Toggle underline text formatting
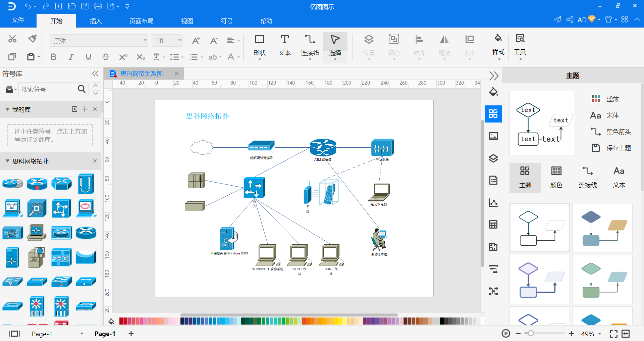 [88, 57]
